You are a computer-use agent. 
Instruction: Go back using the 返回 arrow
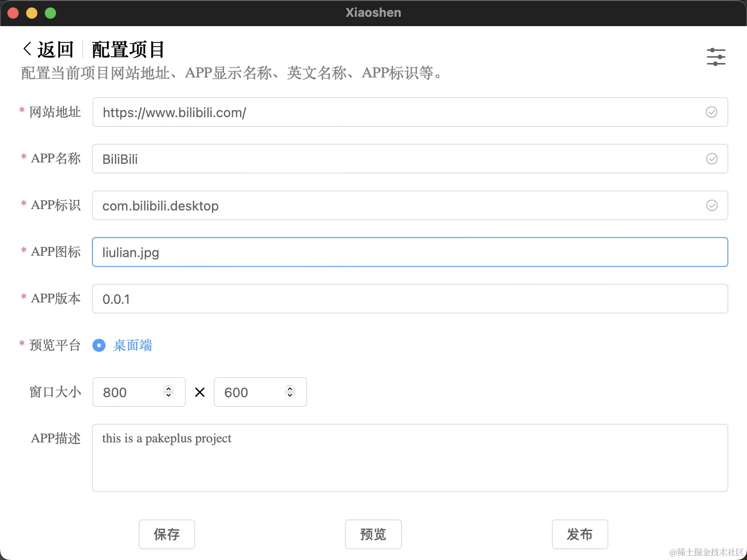[x=49, y=49]
